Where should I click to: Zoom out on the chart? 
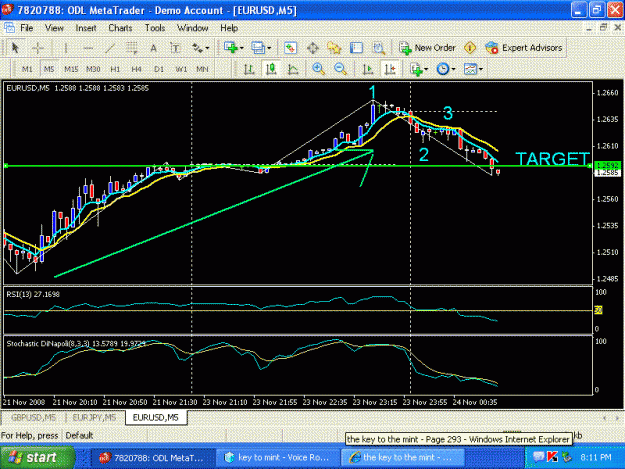tap(340, 69)
